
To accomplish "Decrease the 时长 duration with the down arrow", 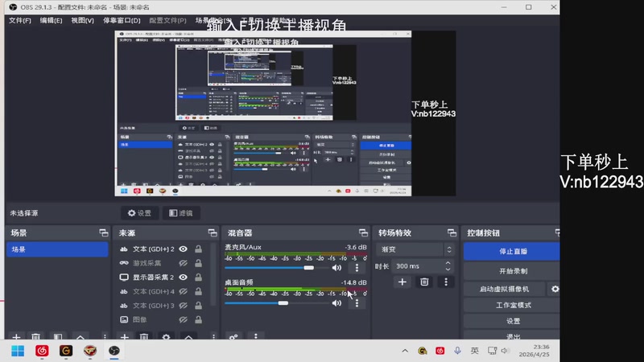I will (x=448, y=269).
